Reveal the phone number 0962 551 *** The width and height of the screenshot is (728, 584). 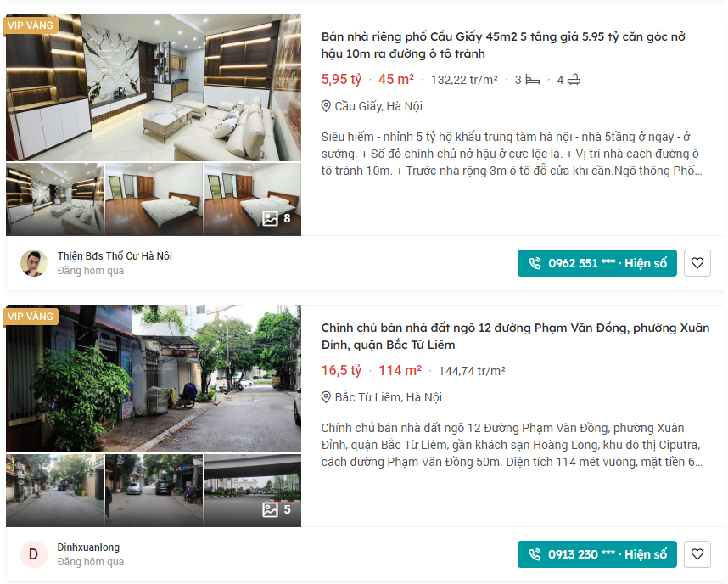(x=597, y=263)
